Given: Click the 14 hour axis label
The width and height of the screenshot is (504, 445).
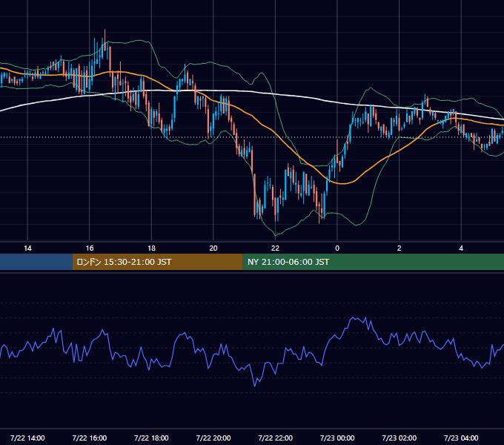Looking at the screenshot, I should click(x=27, y=248).
